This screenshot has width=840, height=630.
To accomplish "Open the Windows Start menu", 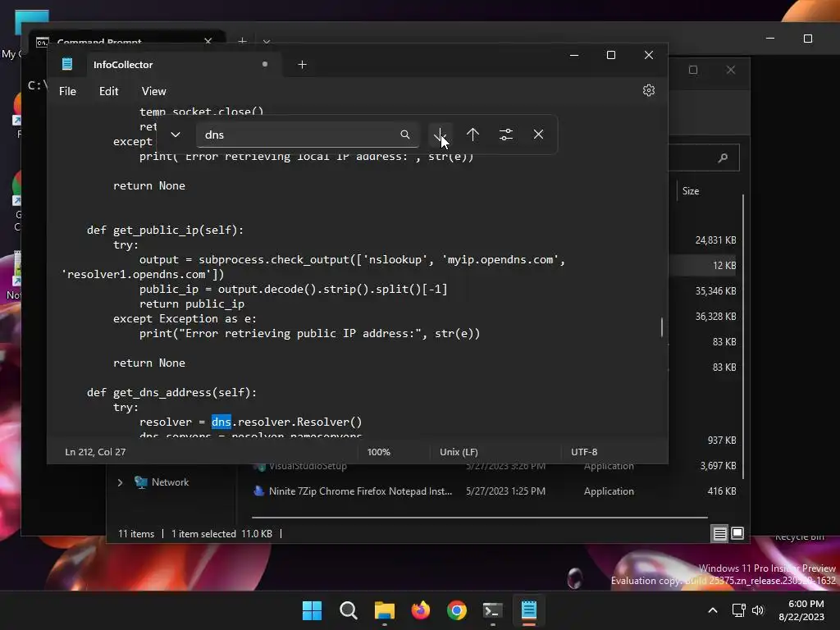I will click(312, 610).
